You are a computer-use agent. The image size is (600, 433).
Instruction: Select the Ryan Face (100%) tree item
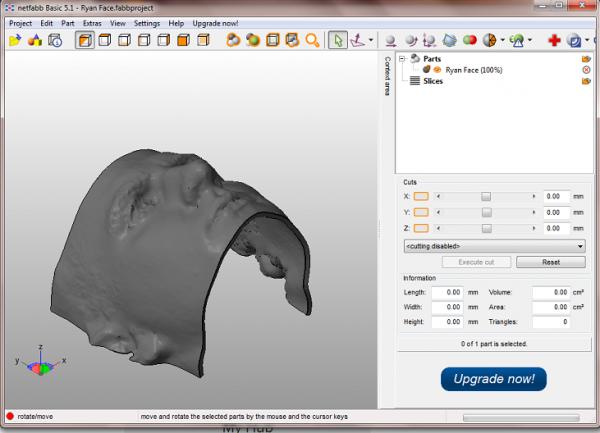[x=474, y=70]
